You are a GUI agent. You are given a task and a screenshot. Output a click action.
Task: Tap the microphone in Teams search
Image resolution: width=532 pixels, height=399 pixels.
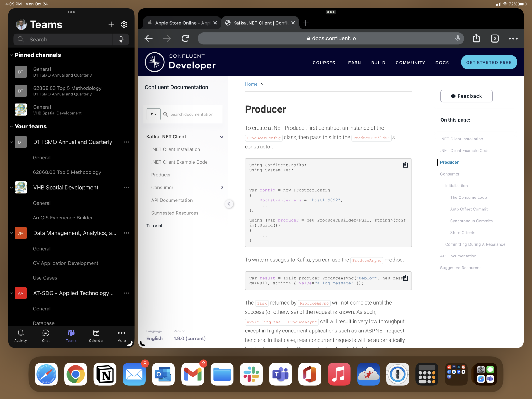click(x=121, y=39)
